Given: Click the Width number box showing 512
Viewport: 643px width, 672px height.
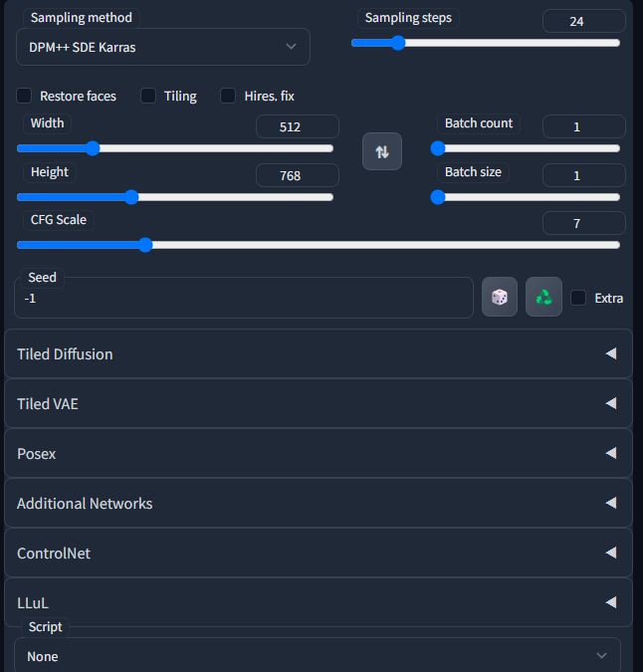Looking at the screenshot, I should [298, 126].
